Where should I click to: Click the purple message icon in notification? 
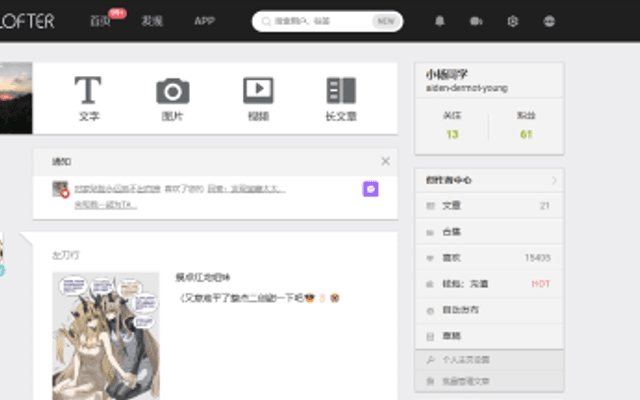pyautogui.click(x=371, y=189)
